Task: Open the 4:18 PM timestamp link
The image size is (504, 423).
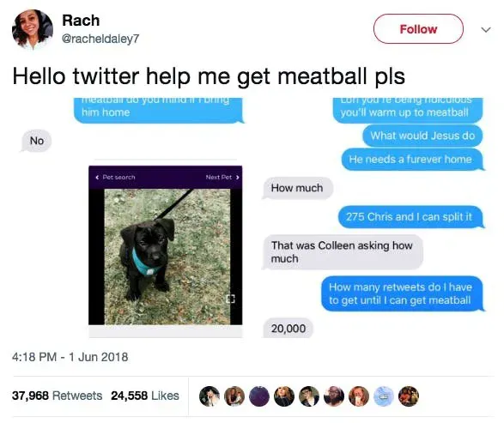Action: (70, 357)
